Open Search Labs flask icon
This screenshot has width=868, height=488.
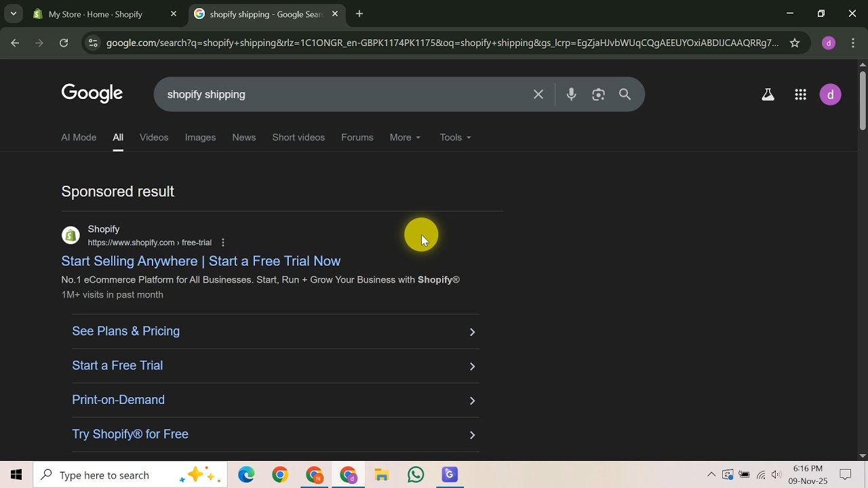click(x=768, y=95)
